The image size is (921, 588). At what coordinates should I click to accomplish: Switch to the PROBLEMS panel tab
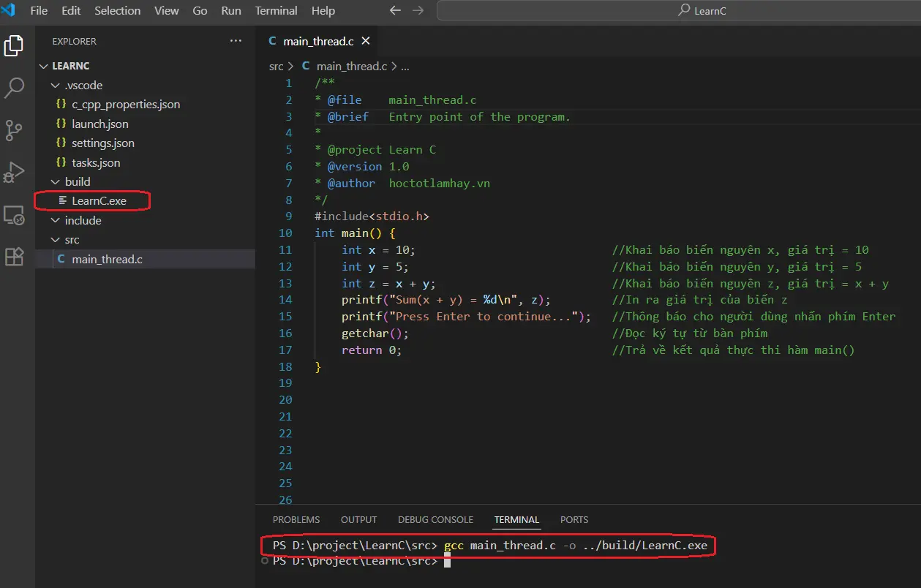(296, 519)
